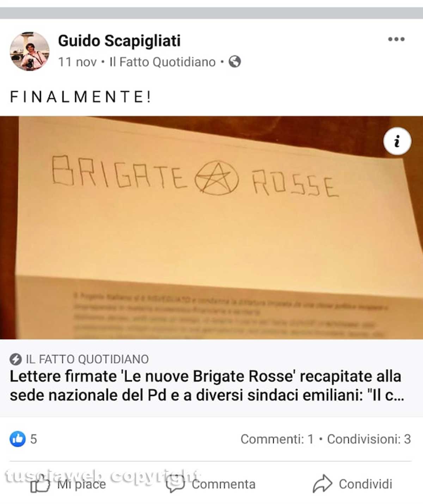423x504 pixels.
Task: Open the Guido Scapigliati profile name link
Action: (119, 41)
